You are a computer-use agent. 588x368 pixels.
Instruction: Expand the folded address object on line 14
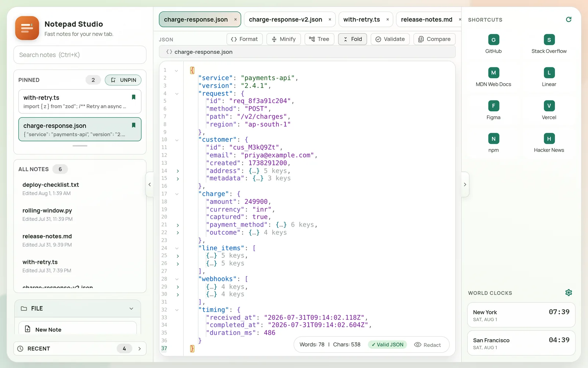(178, 171)
